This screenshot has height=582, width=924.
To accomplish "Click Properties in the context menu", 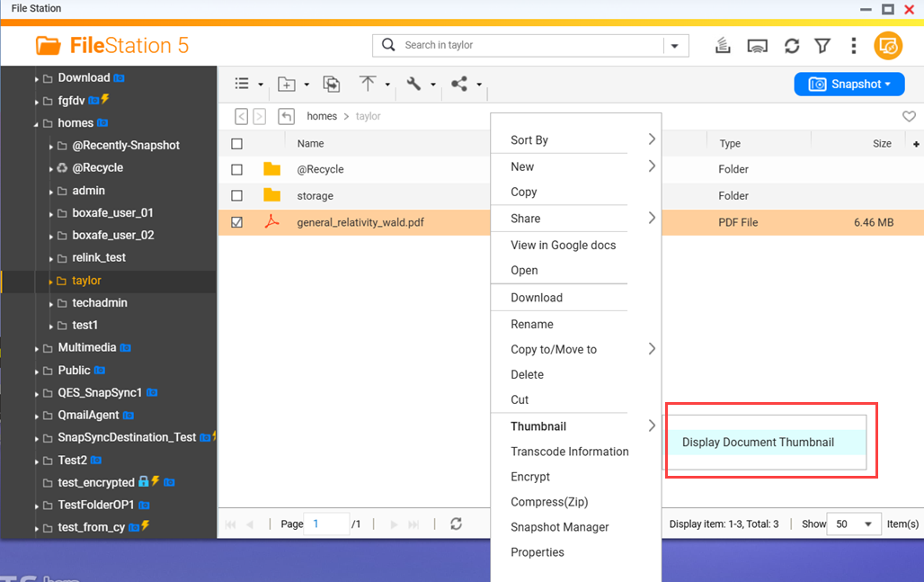I will click(538, 552).
